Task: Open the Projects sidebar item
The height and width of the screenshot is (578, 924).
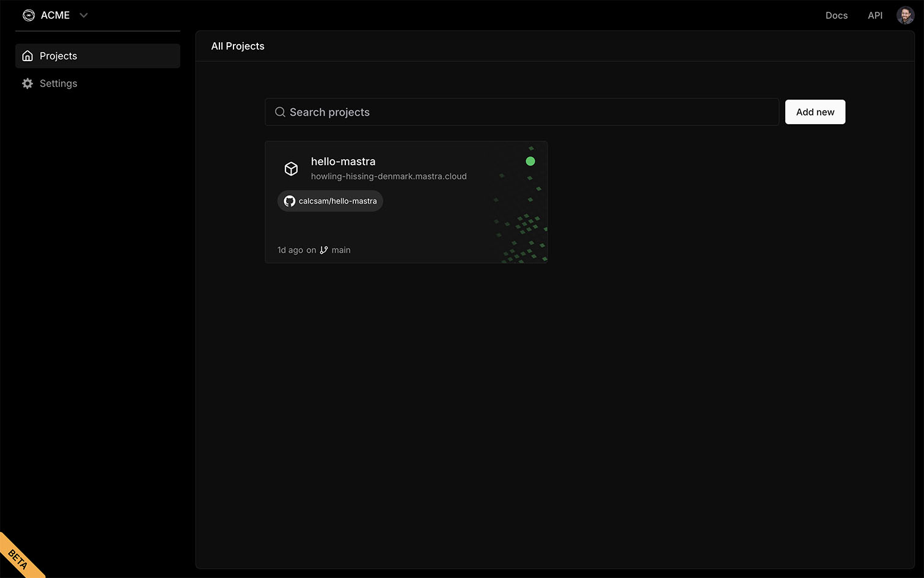Action: [59, 56]
